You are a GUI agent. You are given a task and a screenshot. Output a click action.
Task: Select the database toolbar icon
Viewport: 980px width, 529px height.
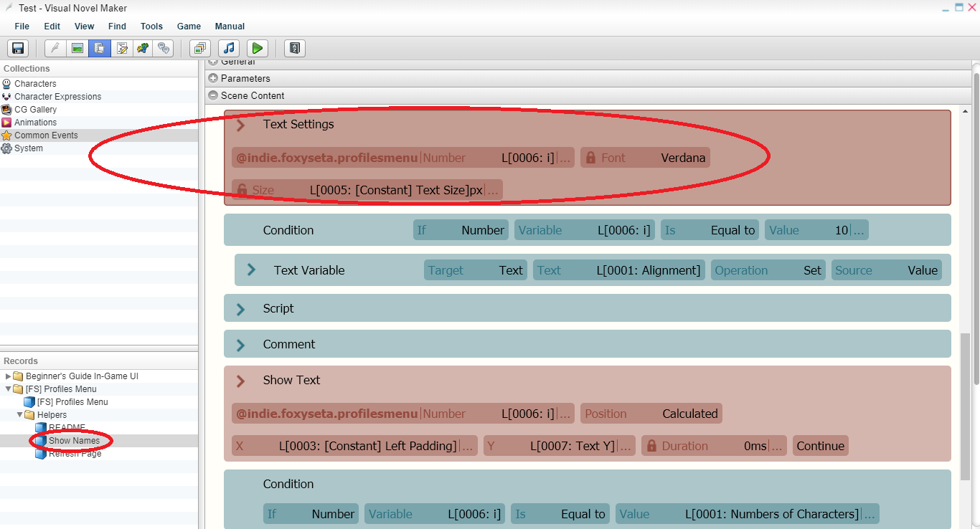tap(100, 48)
